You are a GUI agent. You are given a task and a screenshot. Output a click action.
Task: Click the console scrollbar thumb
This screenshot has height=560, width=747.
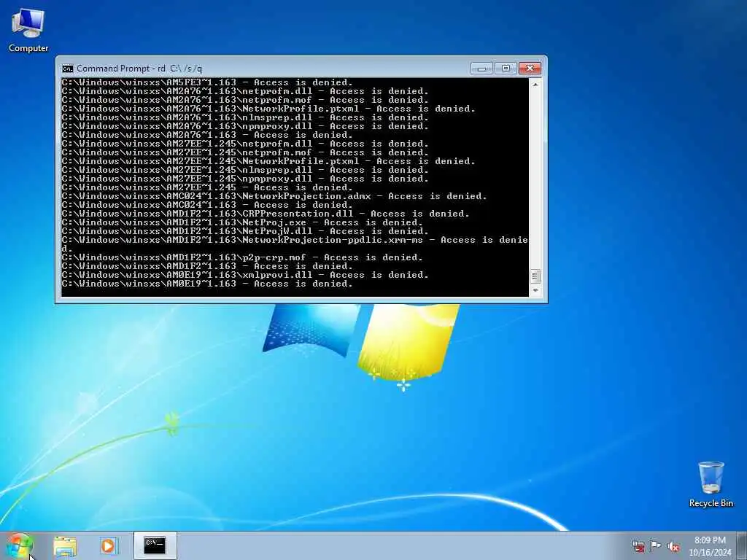[535, 276]
